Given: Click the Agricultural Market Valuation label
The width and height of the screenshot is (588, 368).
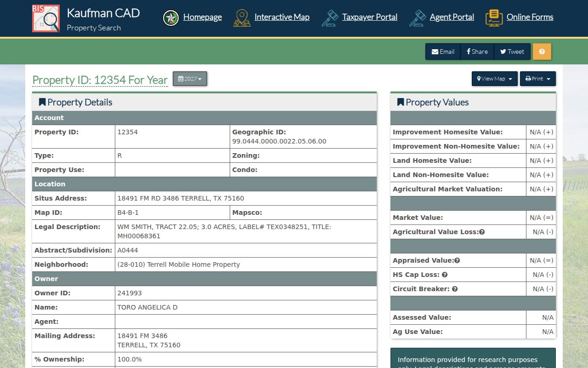Looking at the screenshot, I should click(448, 189).
